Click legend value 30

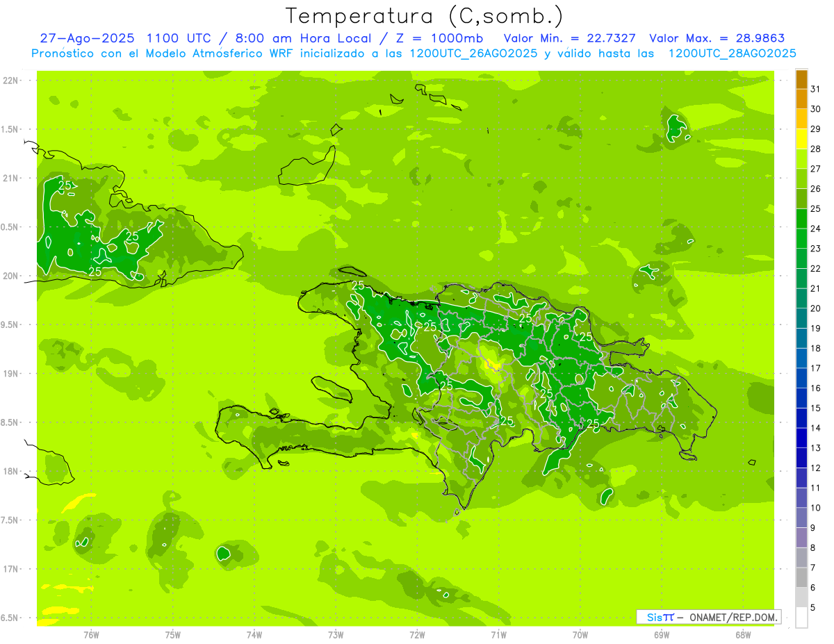tap(815, 109)
